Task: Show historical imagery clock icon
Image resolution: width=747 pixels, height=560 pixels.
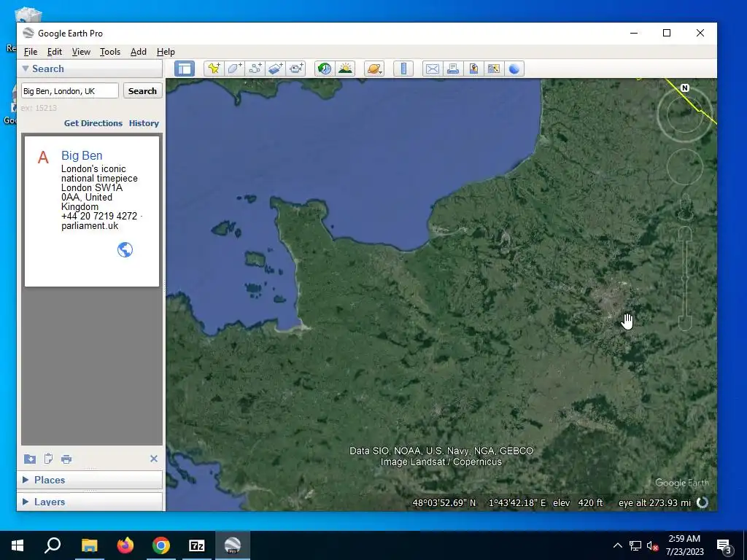Action: pyautogui.click(x=325, y=69)
